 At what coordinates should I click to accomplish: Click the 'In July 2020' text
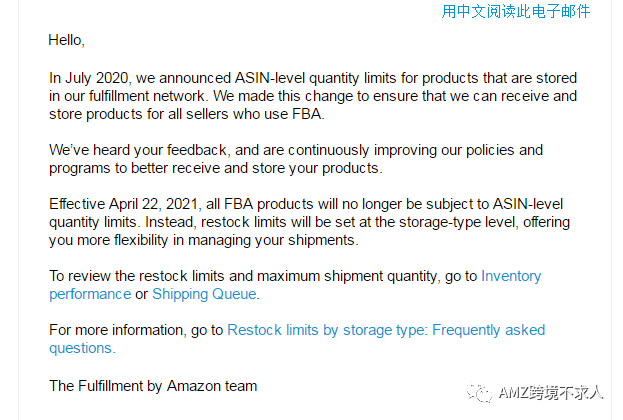point(90,78)
